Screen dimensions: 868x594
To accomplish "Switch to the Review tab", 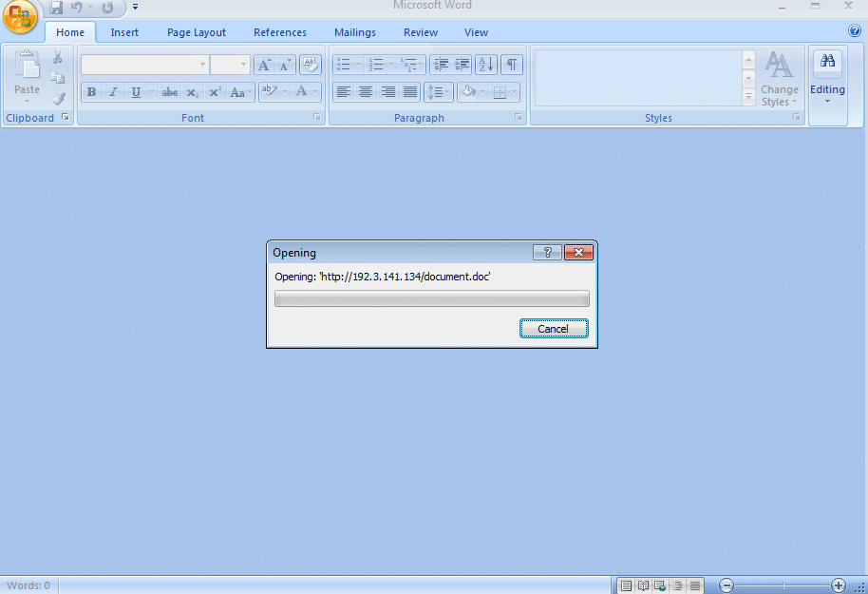I will click(x=421, y=32).
